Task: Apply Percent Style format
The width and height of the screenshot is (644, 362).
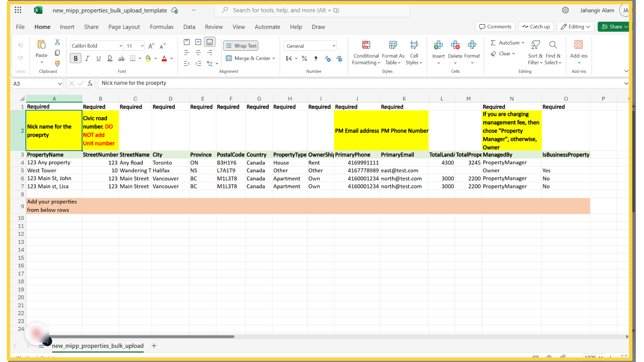Action: pyautogui.click(x=304, y=58)
